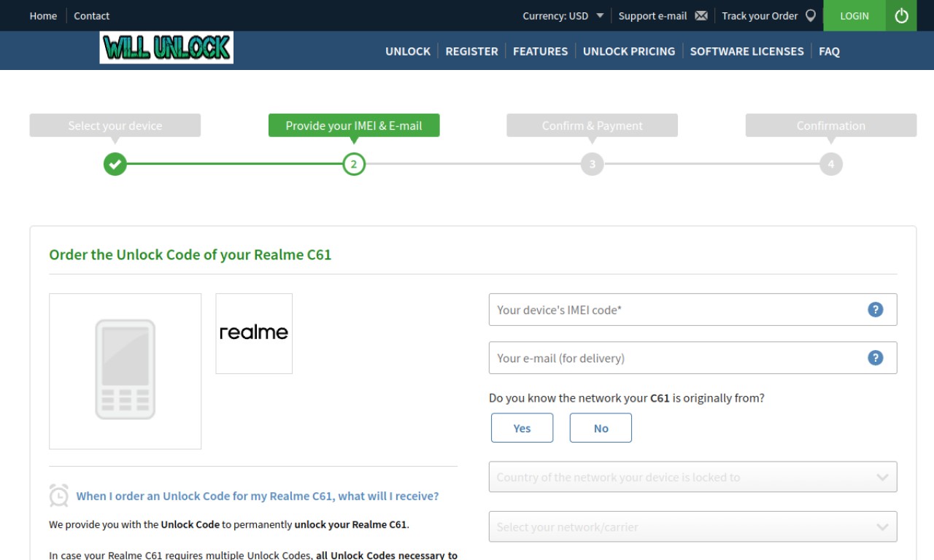Screen dimensions: 934x560
Task: Choose No for knowing the network
Action: tap(601, 428)
